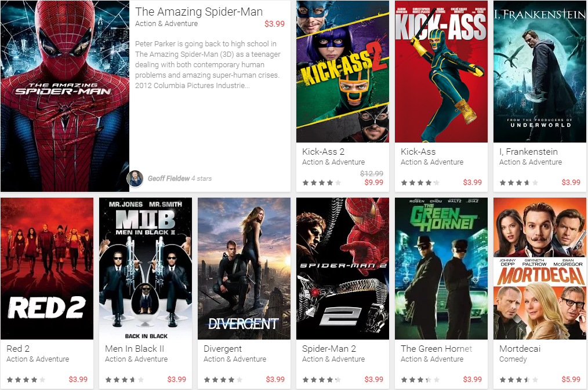Click the $3.99 price on Spider-Man 2

pos(374,380)
